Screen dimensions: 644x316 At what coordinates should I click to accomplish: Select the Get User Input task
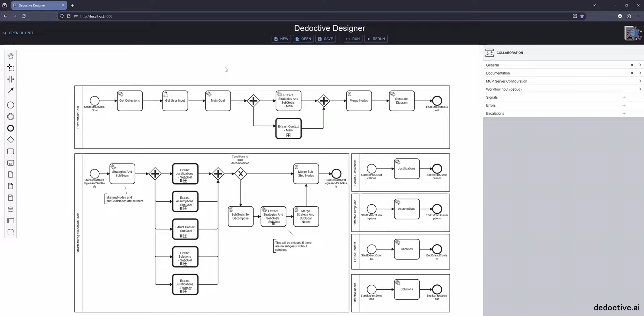point(175,101)
